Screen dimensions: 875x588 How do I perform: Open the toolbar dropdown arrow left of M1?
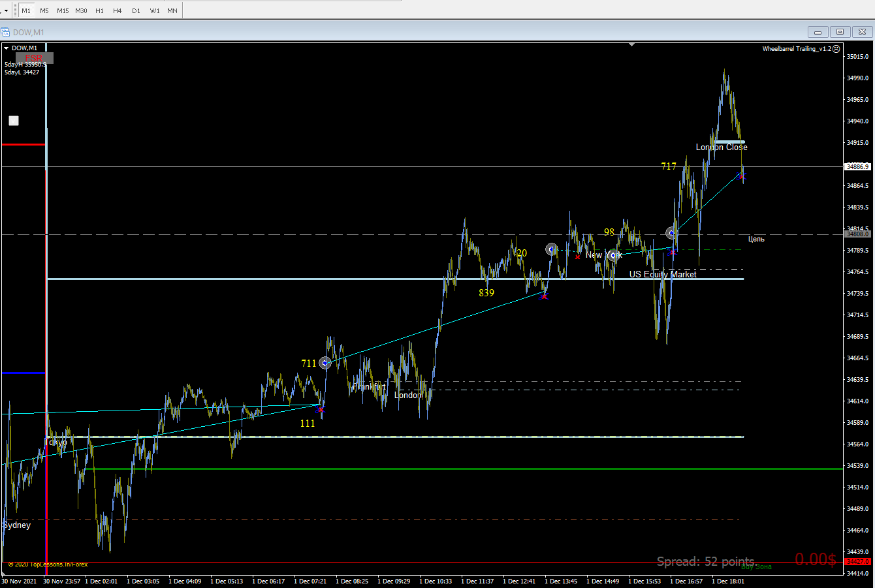6,11
